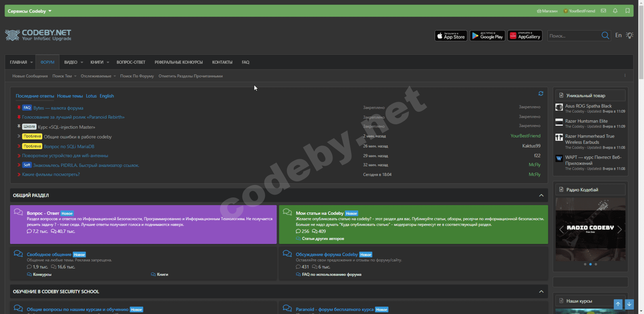Open the AppGallery download badge

(525, 36)
